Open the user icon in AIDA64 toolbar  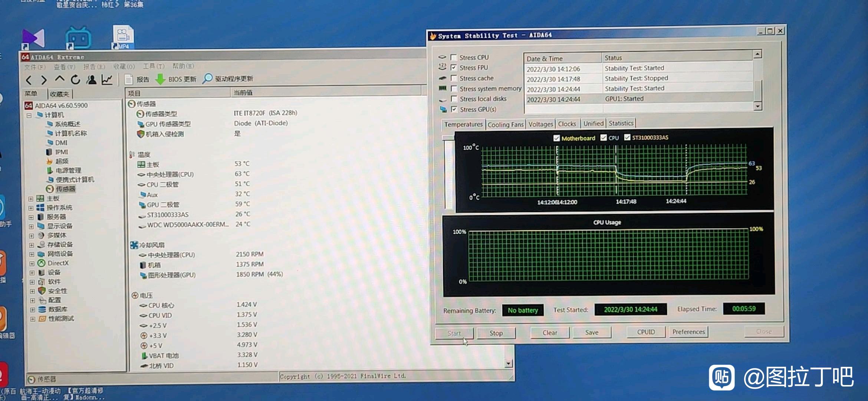click(91, 79)
